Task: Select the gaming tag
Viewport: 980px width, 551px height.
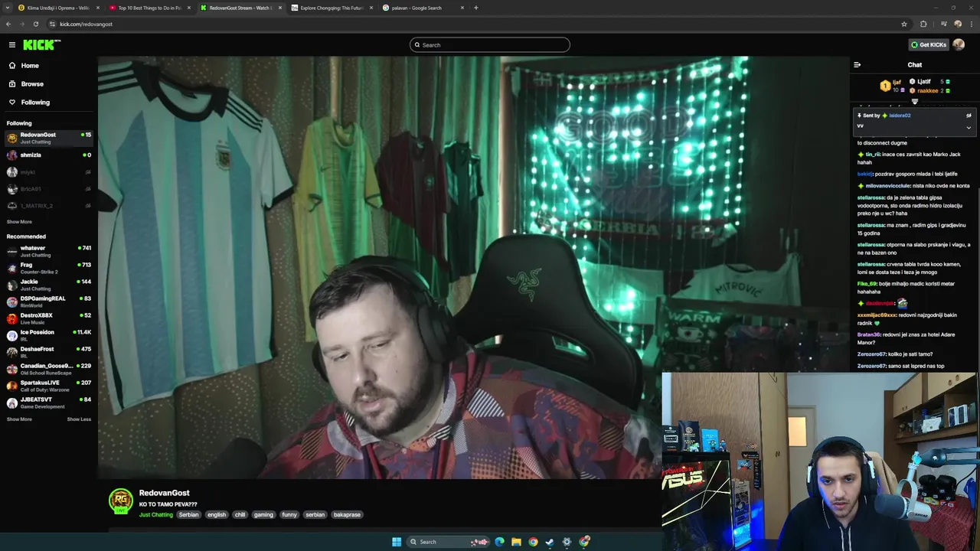Action: pyautogui.click(x=263, y=515)
